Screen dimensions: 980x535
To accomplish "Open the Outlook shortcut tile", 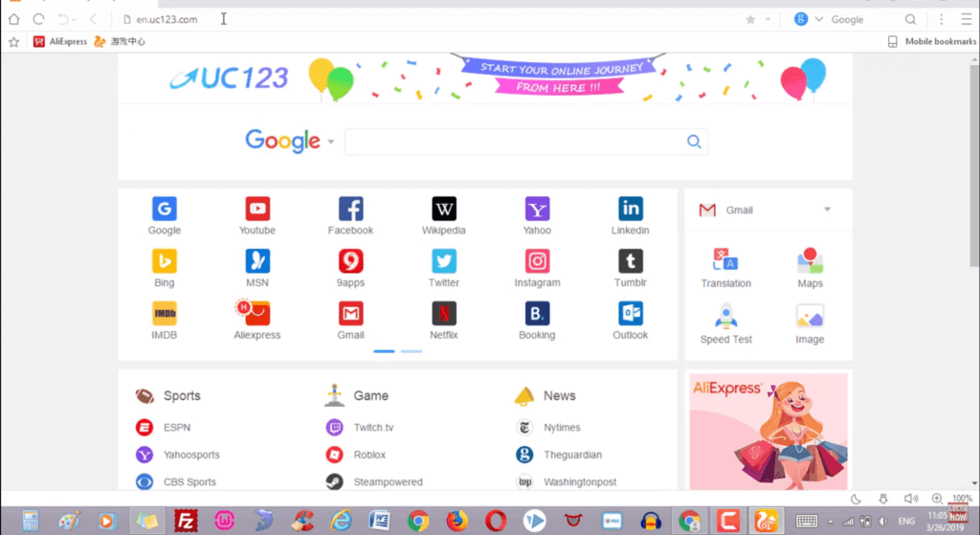I will (x=630, y=321).
